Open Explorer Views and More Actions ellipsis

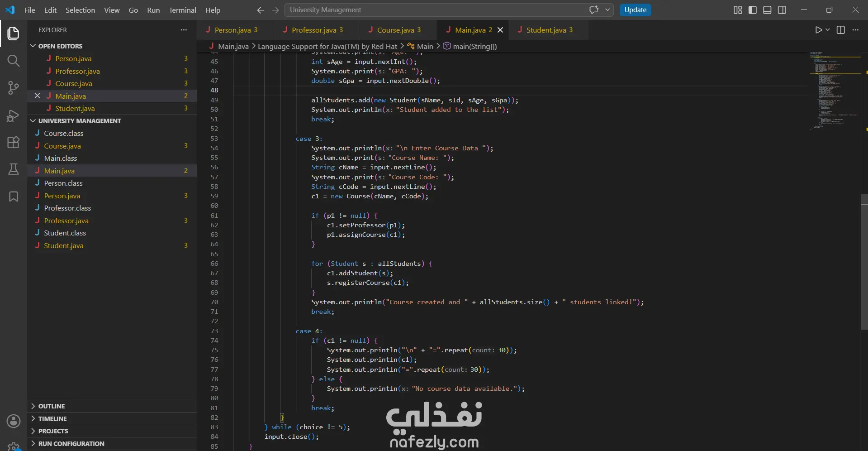point(184,30)
